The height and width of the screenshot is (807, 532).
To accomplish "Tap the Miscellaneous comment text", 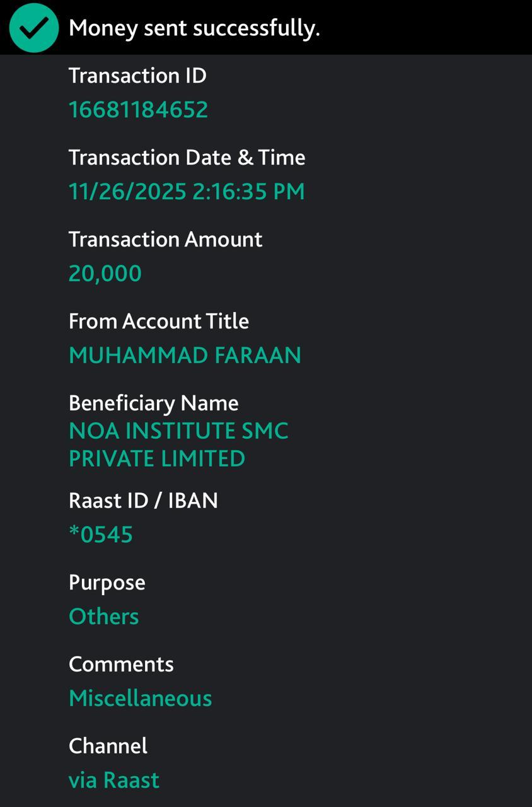I will [x=140, y=699].
